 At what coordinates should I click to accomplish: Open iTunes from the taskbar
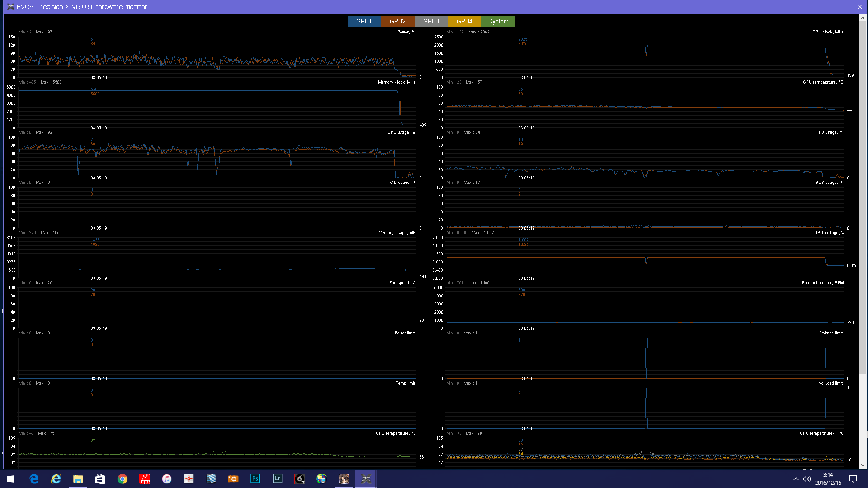coord(167,479)
